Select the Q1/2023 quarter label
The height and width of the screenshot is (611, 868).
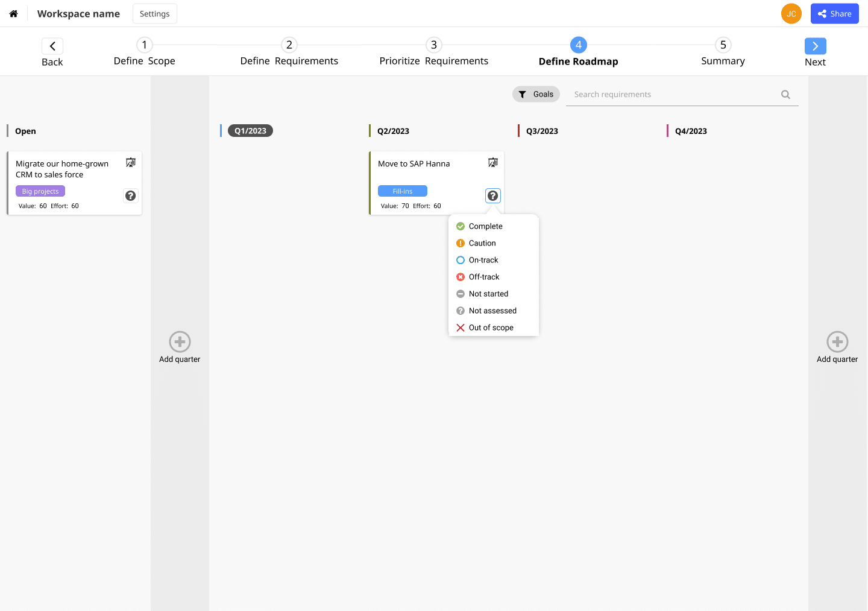click(x=250, y=131)
